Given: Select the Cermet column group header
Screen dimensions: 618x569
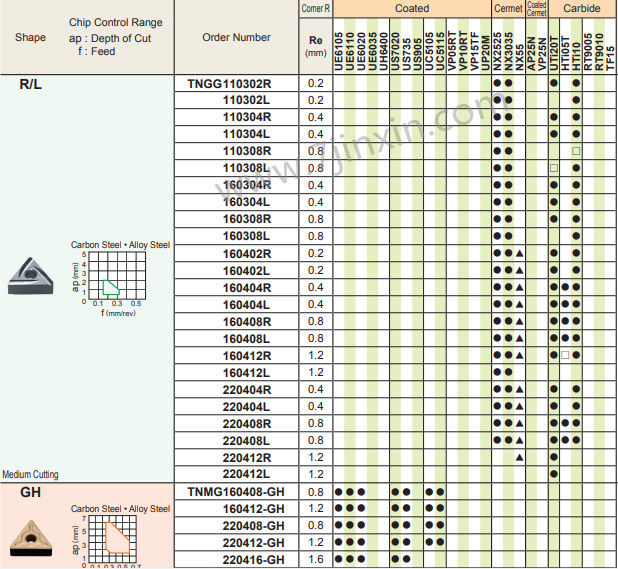Looking at the screenshot, I should point(508,8).
